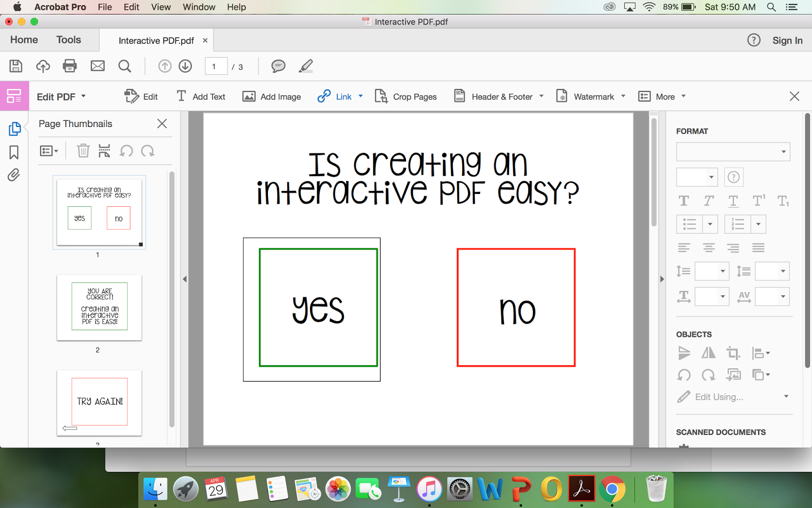Select the page 2 thumbnail
812x508 pixels.
[98, 307]
